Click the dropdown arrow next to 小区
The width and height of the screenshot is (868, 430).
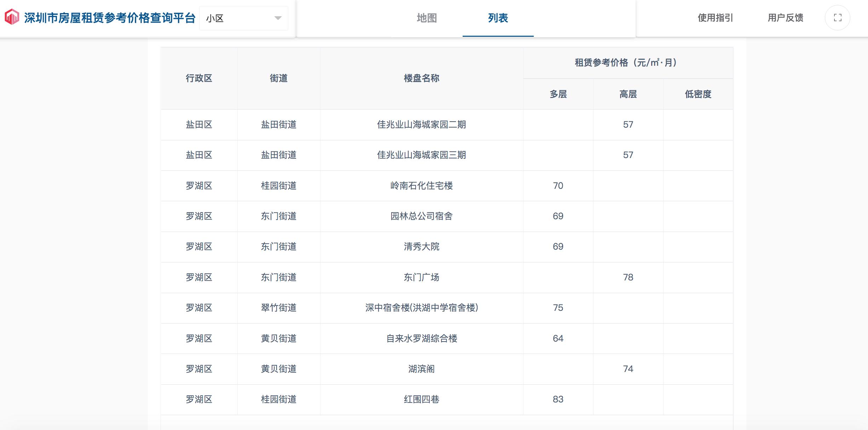(278, 18)
